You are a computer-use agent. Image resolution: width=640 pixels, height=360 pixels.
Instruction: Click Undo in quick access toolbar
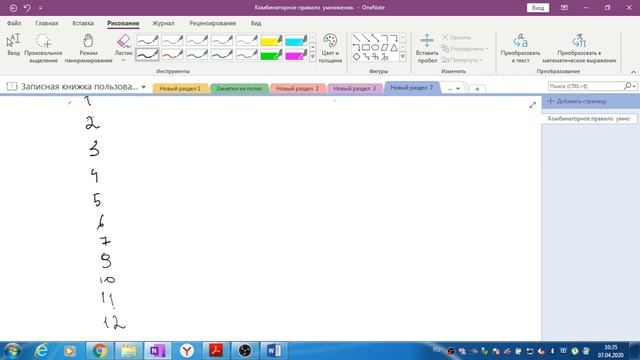click(x=27, y=8)
